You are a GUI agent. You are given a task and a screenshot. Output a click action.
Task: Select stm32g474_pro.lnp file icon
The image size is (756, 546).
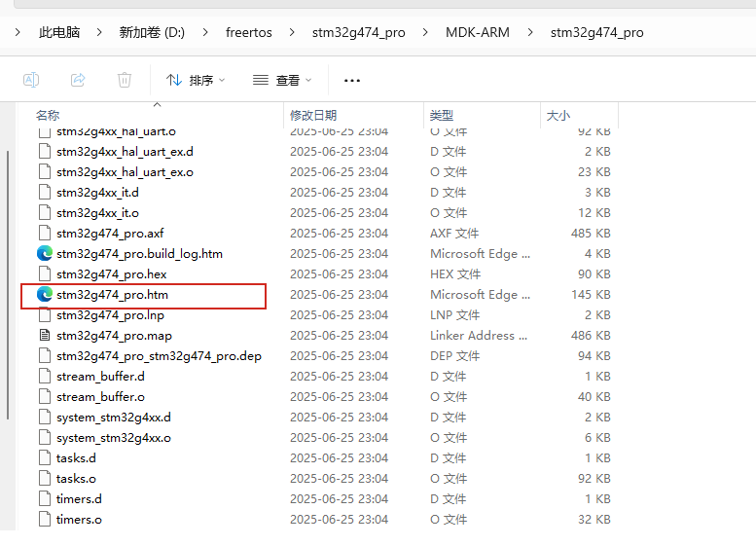45,315
